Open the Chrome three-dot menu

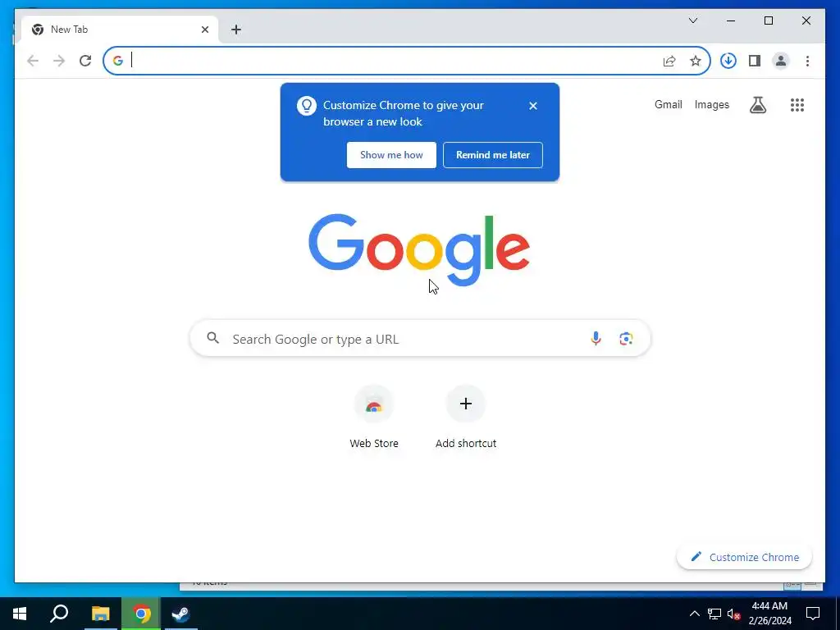(807, 61)
